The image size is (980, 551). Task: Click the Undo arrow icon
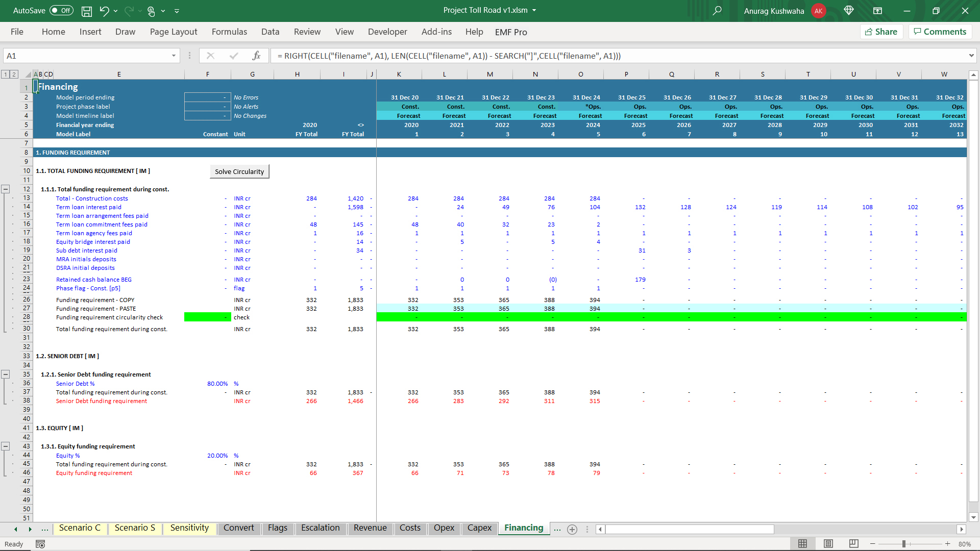click(104, 11)
